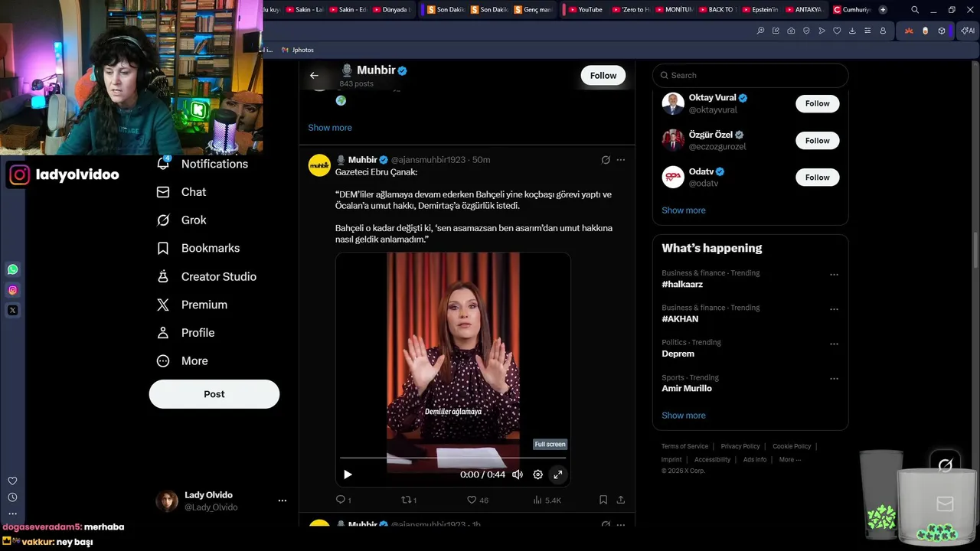Open options for Deprem trend
Viewport: 980px width, 551px height.
coord(834,344)
